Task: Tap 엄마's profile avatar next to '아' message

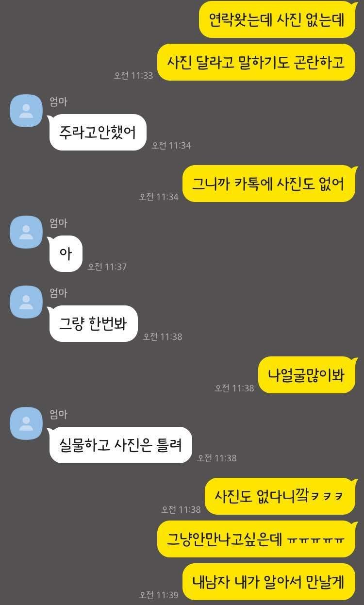Action: pos(26,232)
